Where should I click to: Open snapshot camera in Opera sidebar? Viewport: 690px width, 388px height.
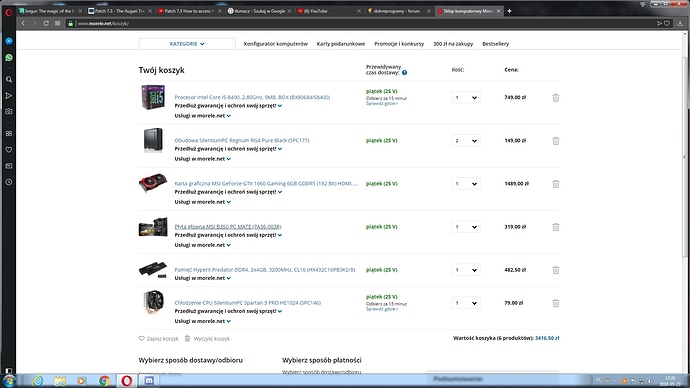point(9,111)
